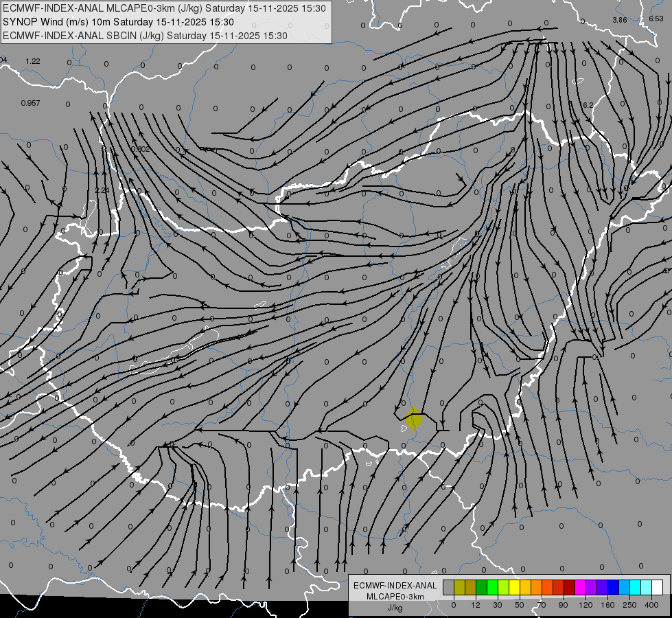The image size is (672, 618).
Task: Click the cyan legend swatch after 250
Action: 635,587
